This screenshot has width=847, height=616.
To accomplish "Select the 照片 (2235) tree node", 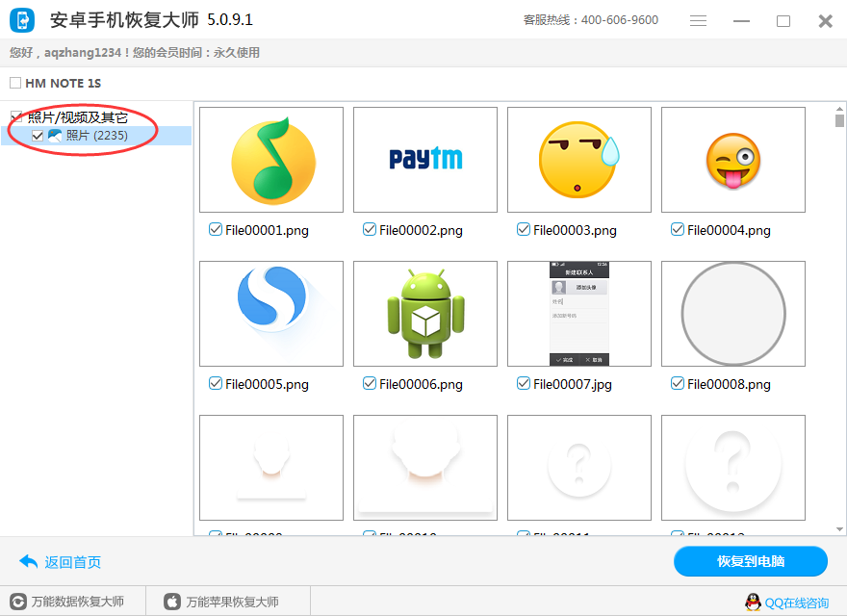I will 96,136.
